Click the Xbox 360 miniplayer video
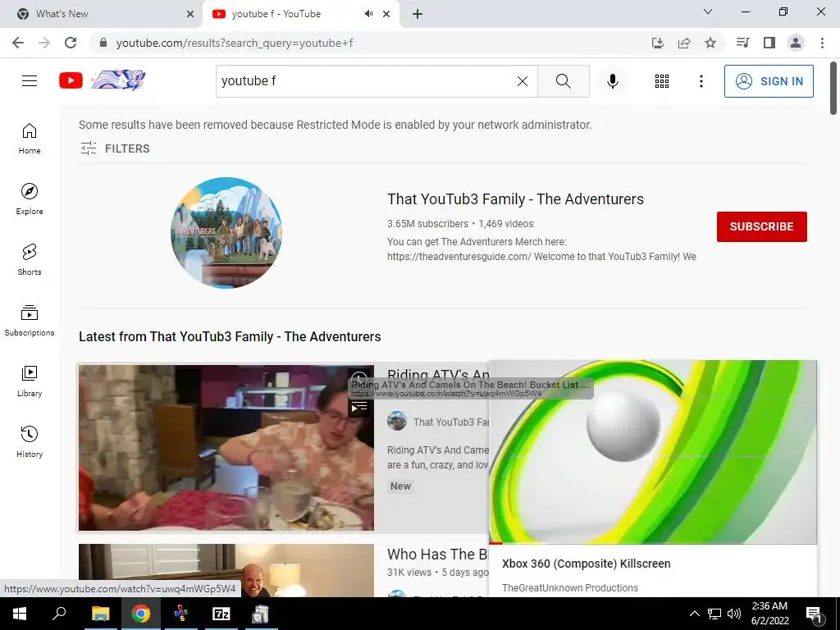The height and width of the screenshot is (630, 840). pos(653,452)
